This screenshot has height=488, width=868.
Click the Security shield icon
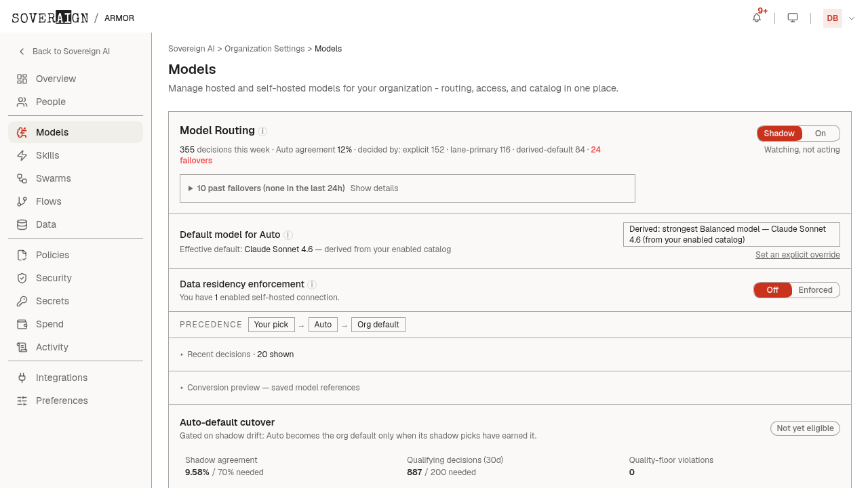point(22,278)
